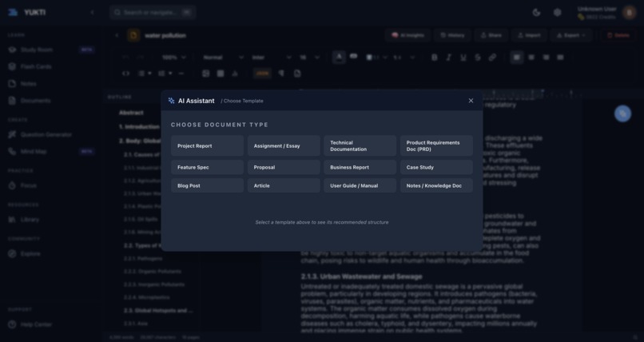Open the Inter font family dropdown

pyautogui.click(x=271, y=58)
